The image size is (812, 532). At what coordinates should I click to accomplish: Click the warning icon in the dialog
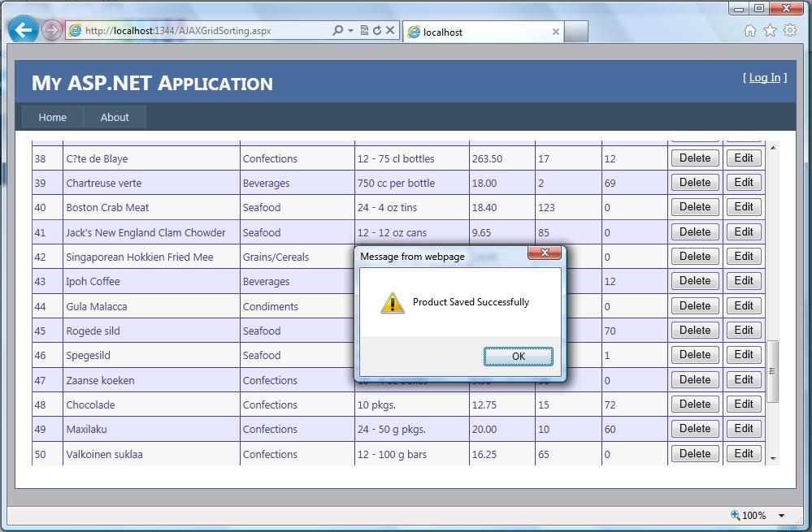(x=393, y=302)
